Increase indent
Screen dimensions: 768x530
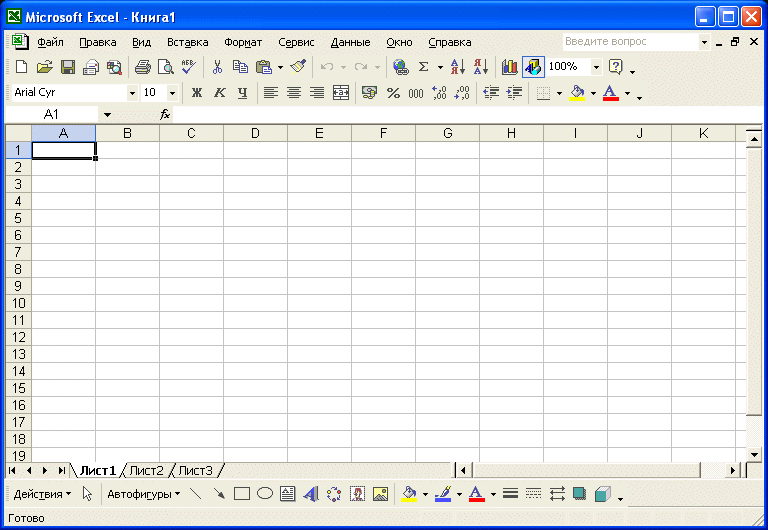[514, 93]
